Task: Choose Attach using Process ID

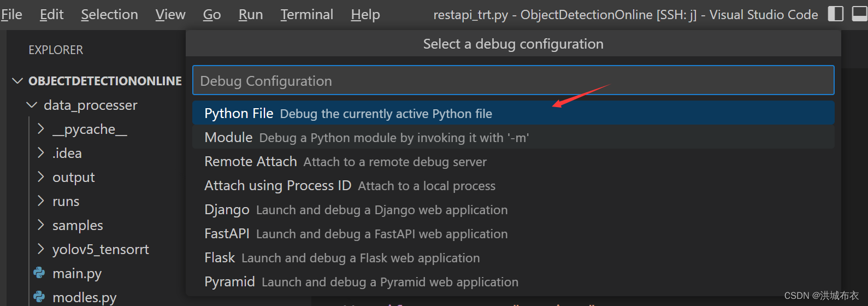Action: pos(350,186)
